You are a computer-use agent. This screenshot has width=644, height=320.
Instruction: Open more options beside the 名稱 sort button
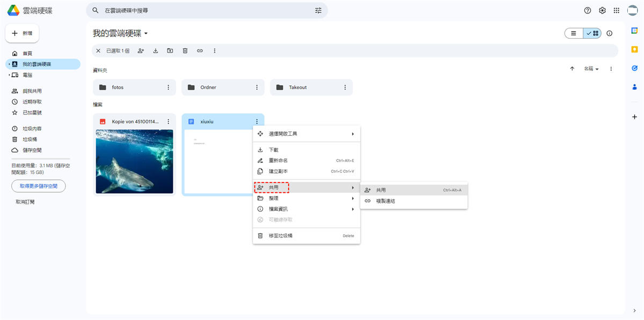[x=611, y=69]
